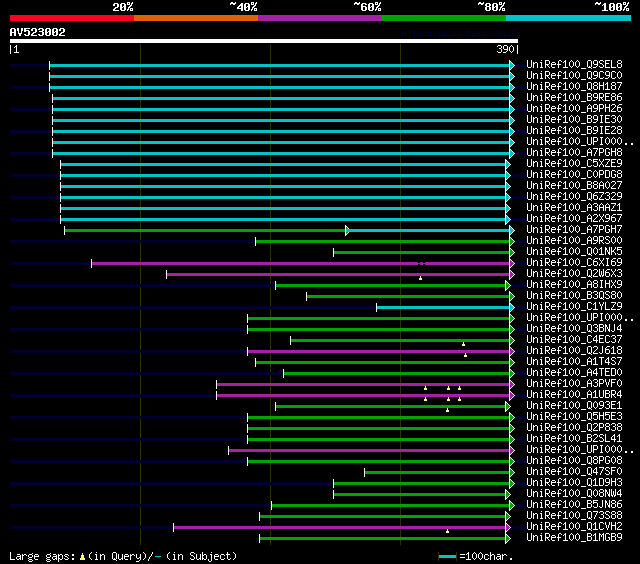Click the UniRef100_C4EC37 label
The width and height of the screenshot is (640, 564).
[x=574, y=340]
